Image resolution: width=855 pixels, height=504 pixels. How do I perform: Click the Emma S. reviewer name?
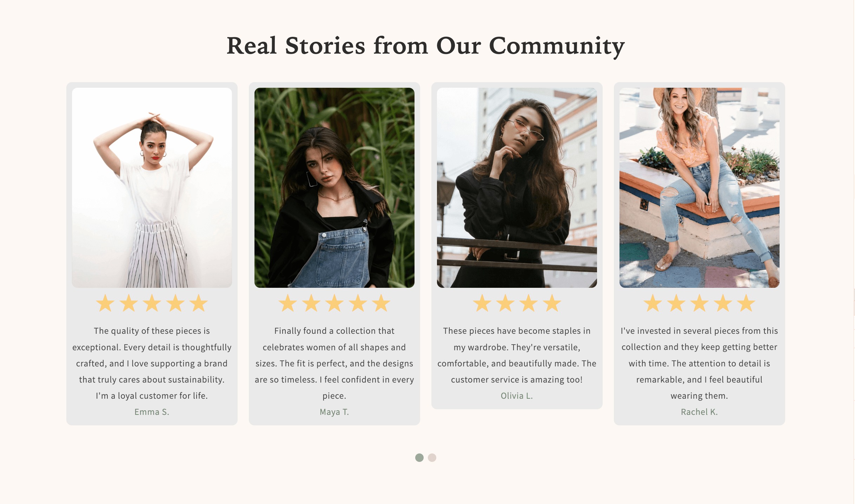coord(152,412)
